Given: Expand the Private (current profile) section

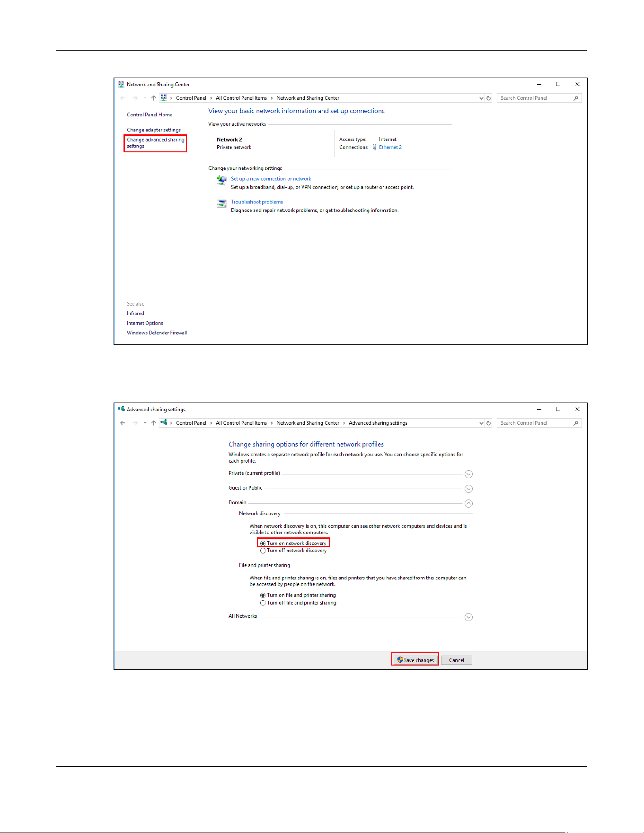Looking at the screenshot, I should [x=468, y=474].
